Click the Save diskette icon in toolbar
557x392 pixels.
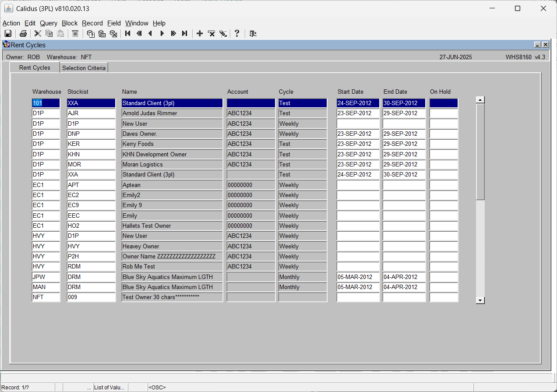8,34
